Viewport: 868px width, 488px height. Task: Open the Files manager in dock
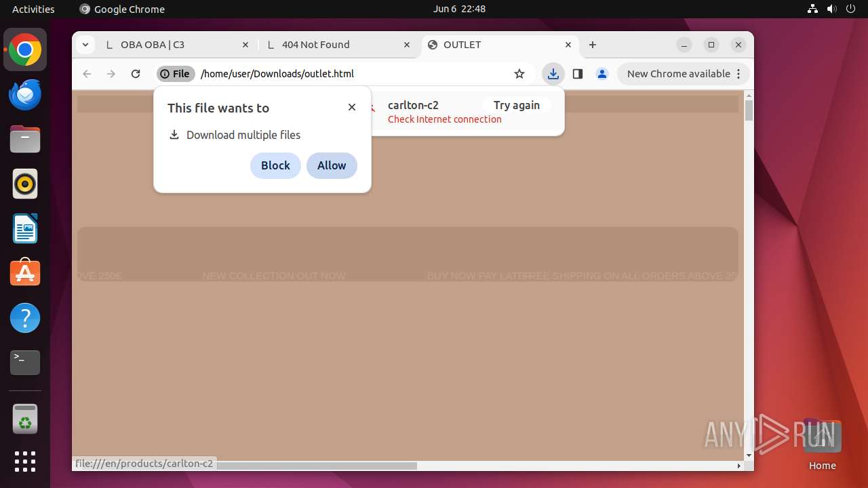pyautogui.click(x=25, y=139)
